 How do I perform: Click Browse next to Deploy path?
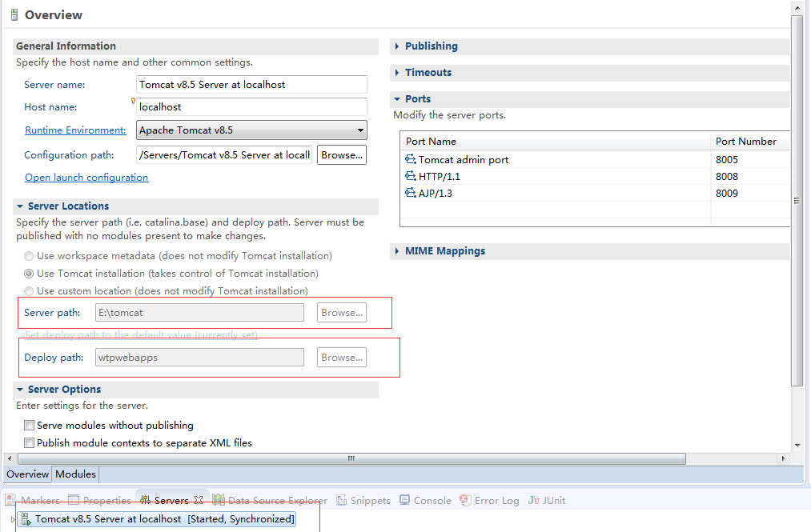[342, 358]
